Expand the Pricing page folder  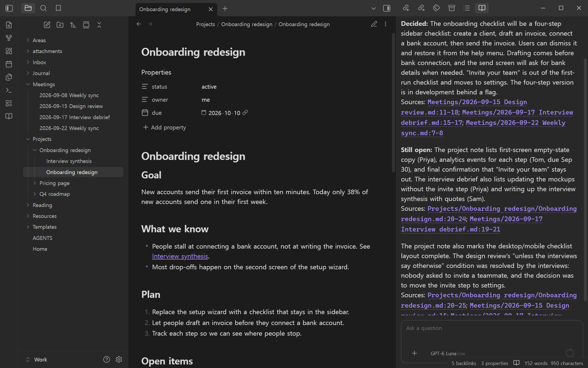35,183
